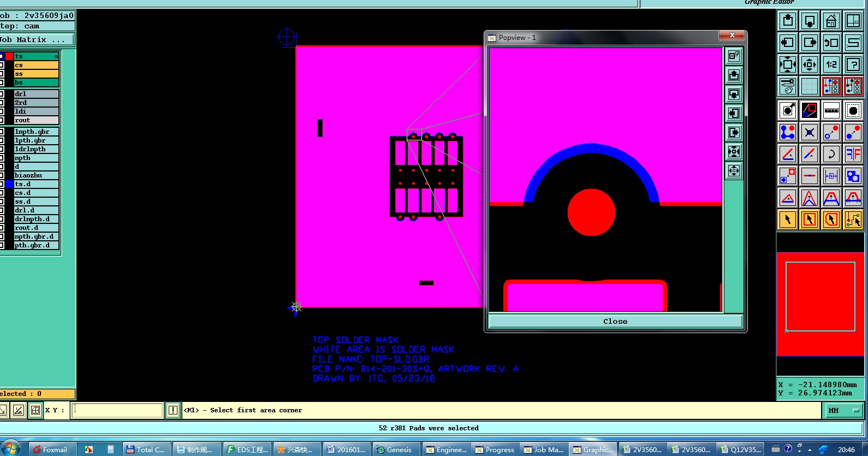
Task: Click the Windows Start button
Action: pos(10,449)
